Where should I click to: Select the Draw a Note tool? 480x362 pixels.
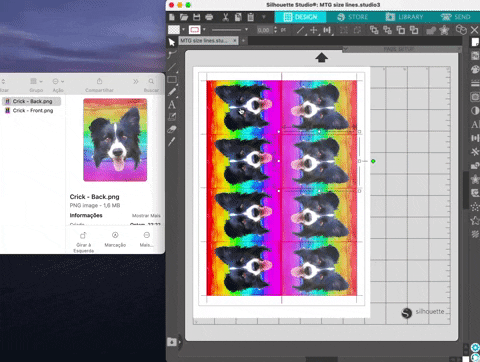point(172,117)
